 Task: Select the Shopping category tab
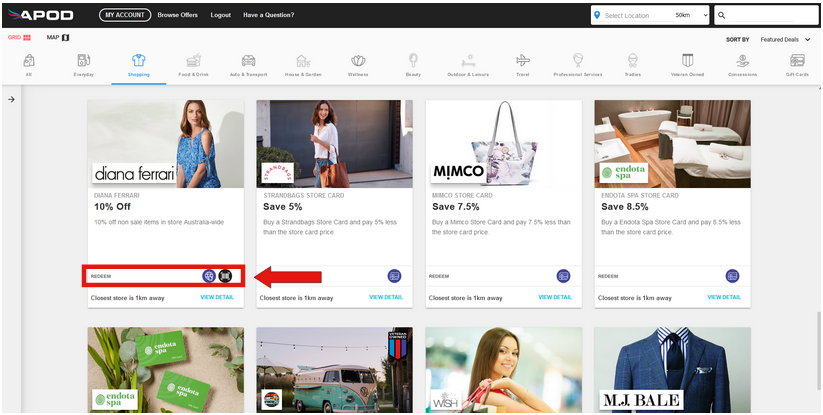click(139, 66)
